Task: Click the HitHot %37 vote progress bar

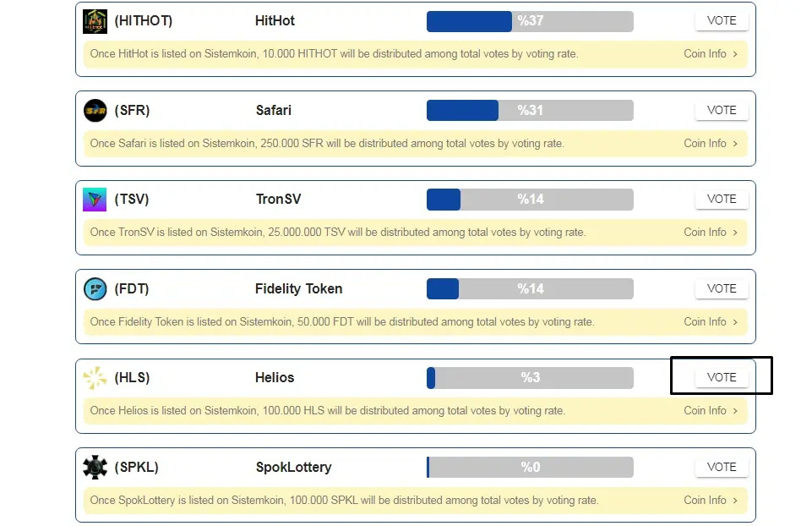Action: point(530,21)
